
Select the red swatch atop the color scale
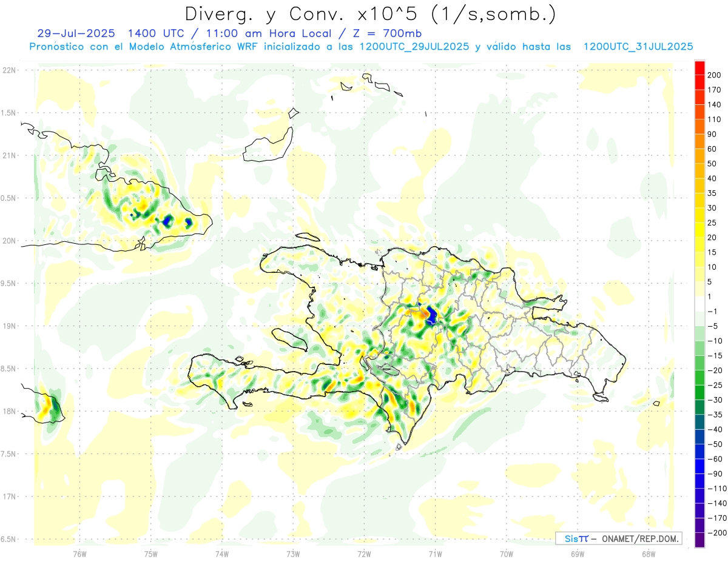tap(699, 67)
